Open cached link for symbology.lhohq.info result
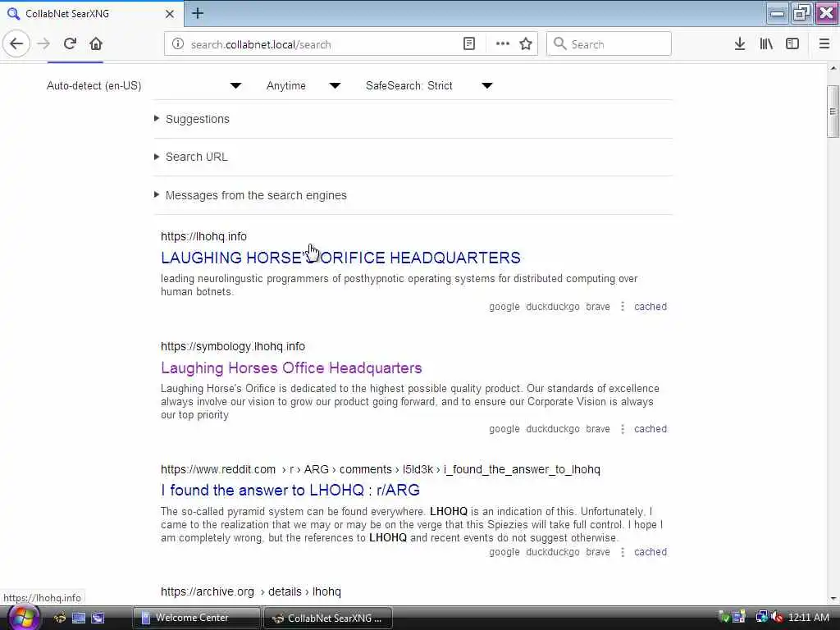Screen dimensions: 840x630 point(651,429)
